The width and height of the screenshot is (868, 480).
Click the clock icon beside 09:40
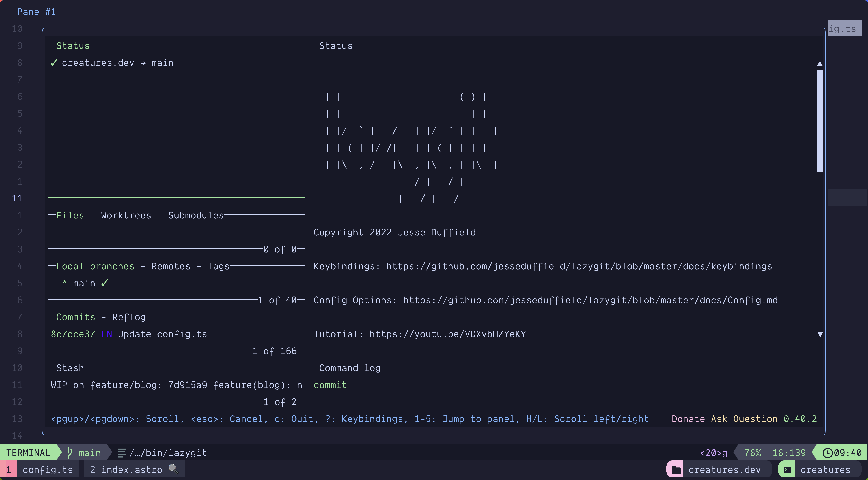827,453
